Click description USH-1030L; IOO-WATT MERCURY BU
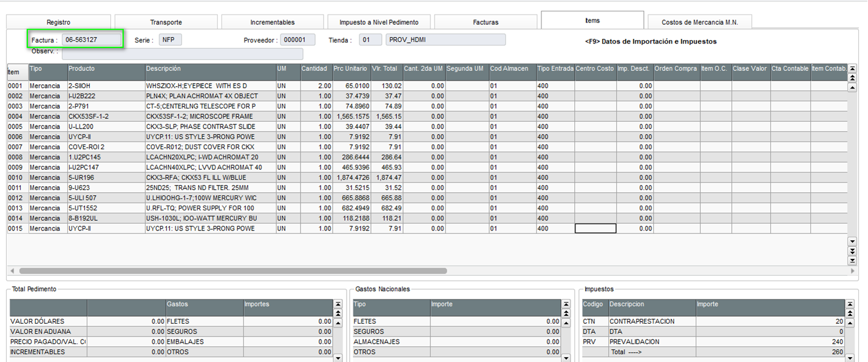The height and width of the screenshot is (362, 868). tap(210, 218)
